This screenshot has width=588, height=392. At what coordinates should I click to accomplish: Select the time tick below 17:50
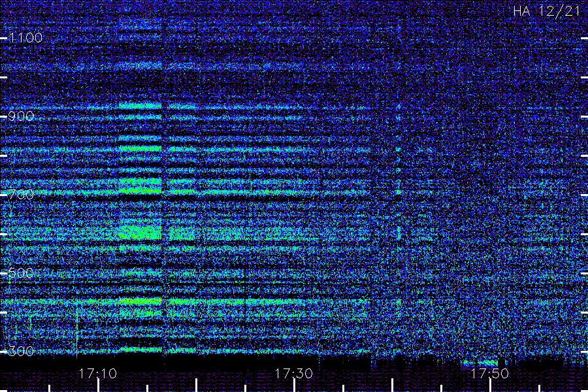coord(490,385)
